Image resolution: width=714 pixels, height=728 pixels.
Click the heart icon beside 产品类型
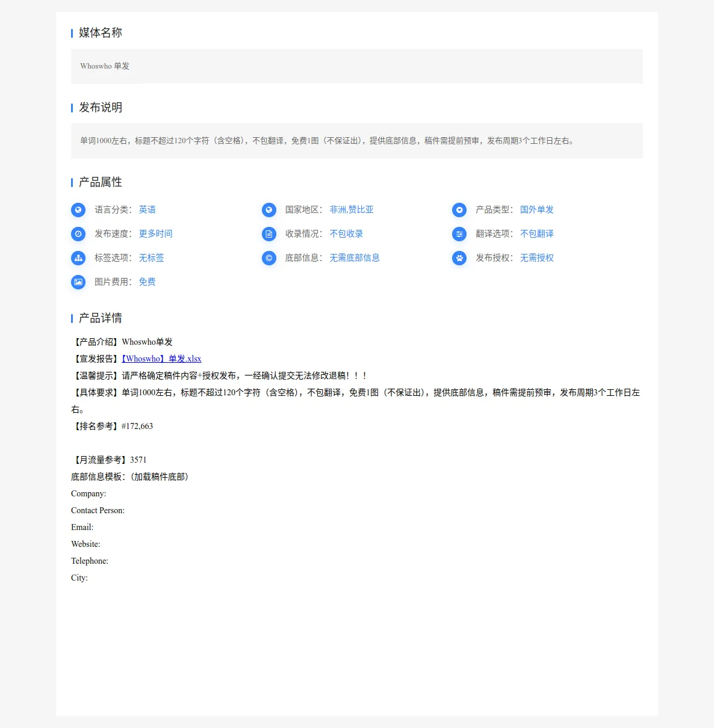point(459,210)
